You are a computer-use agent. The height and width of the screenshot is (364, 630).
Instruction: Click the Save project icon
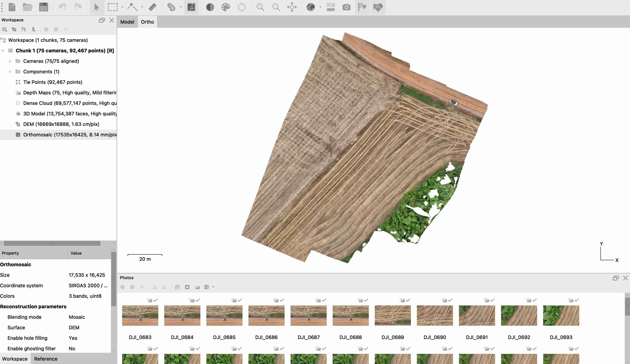click(43, 7)
